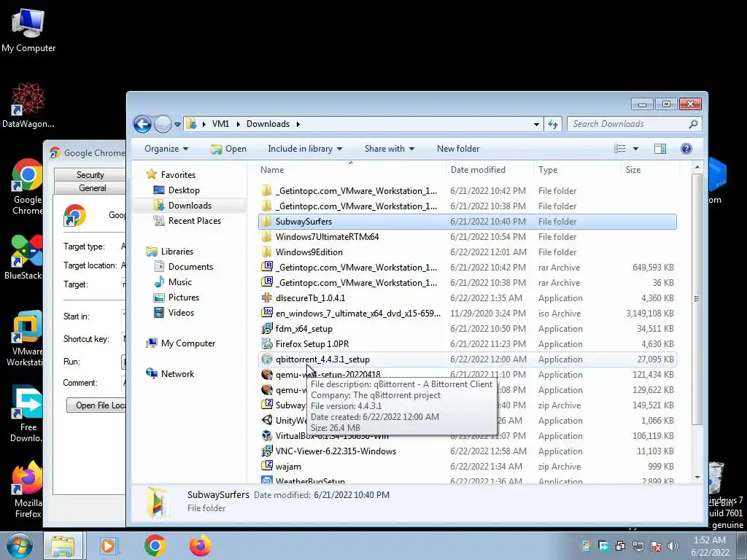
Task: Click the clock showing 1:52 AM
Action: [x=710, y=546]
